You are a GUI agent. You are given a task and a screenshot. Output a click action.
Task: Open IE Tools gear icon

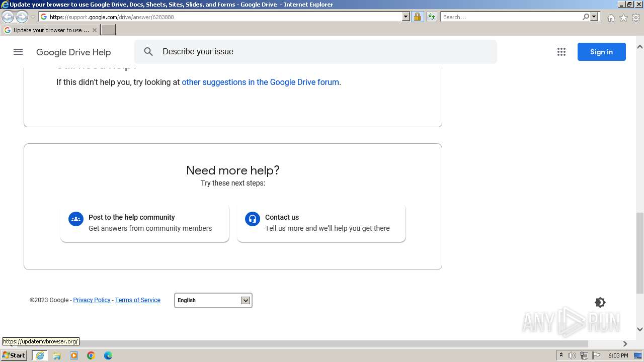coord(636,18)
